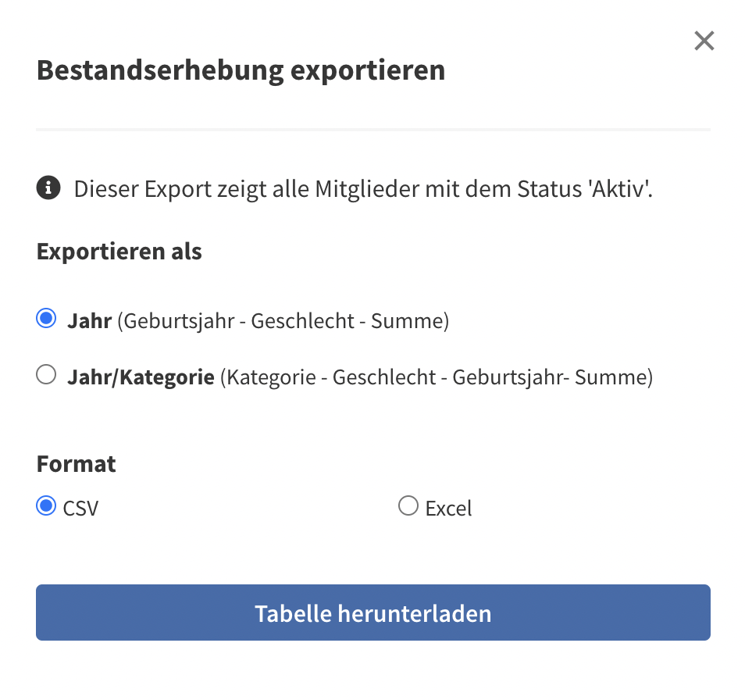Viewport: 745px width, 700px height.
Task: Click the CSV text label
Action: [x=80, y=509]
